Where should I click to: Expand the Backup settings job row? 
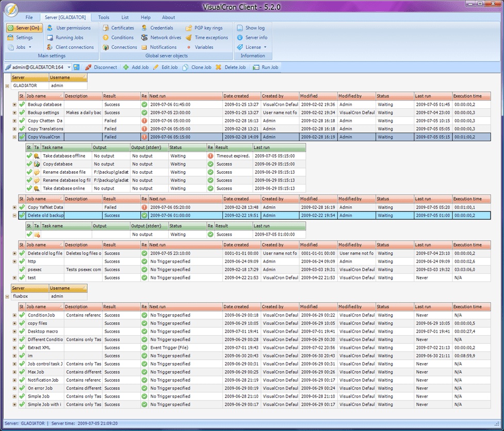pyautogui.click(x=14, y=113)
